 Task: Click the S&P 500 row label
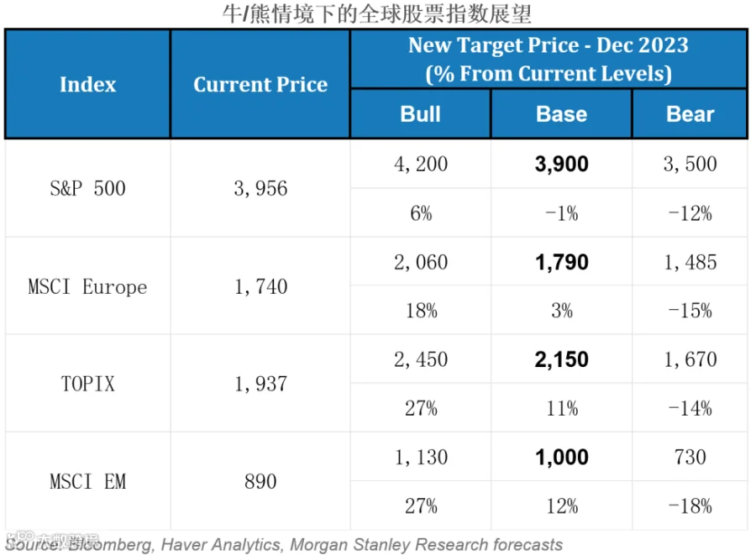87,188
